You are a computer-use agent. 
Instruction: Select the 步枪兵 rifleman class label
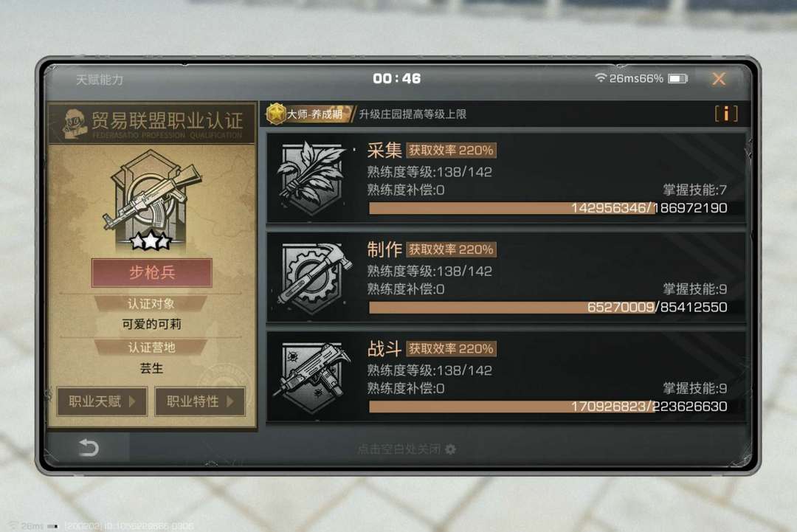(x=152, y=273)
